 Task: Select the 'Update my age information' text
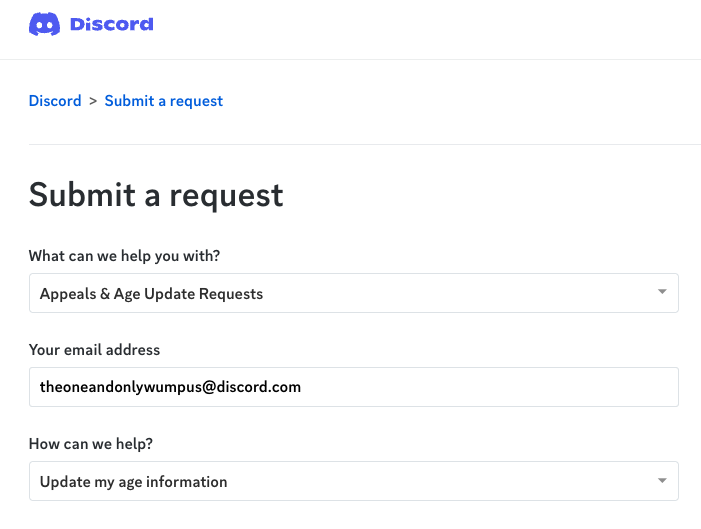click(134, 482)
